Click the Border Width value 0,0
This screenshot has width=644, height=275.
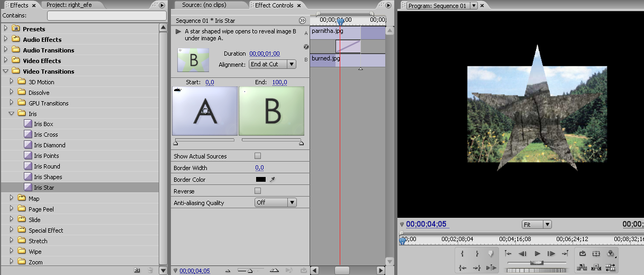pyautogui.click(x=259, y=167)
